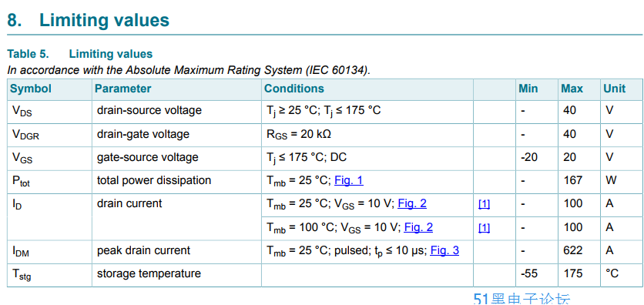Click the 622 max value for peak drain current

click(x=572, y=250)
